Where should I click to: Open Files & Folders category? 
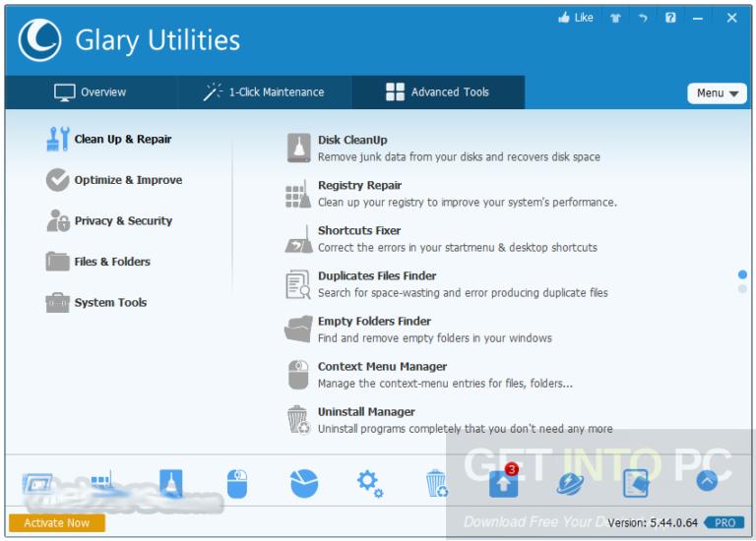pos(98,262)
